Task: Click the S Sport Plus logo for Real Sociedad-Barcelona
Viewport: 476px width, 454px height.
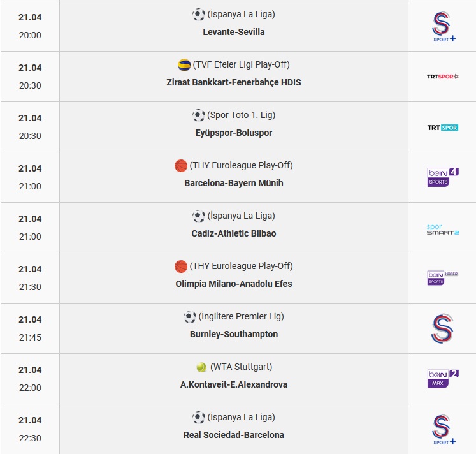Action: coord(443,429)
